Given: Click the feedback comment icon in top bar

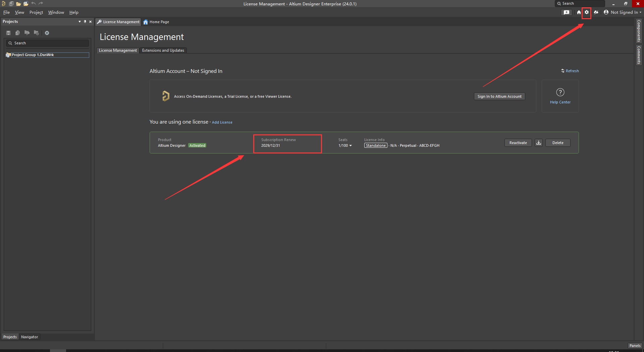Looking at the screenshot, I should tap(567, 12).
